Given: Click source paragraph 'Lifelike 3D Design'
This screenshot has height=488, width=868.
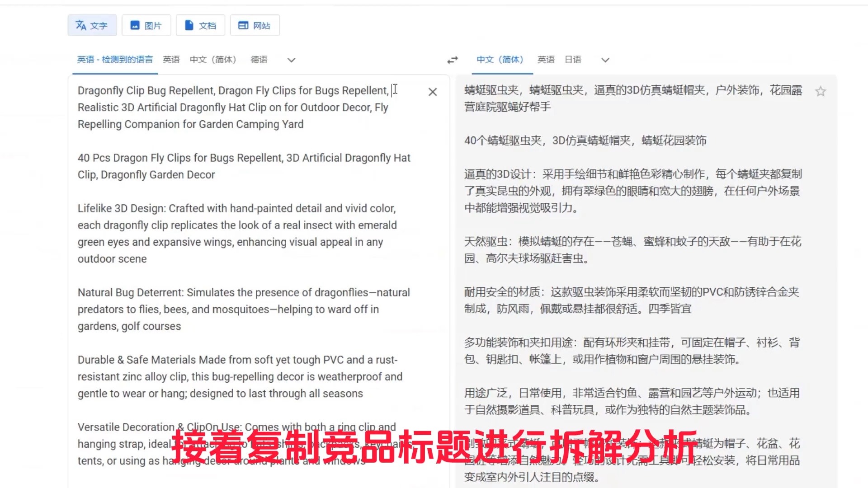Looking at the screenshot, I should click(237, 234).
